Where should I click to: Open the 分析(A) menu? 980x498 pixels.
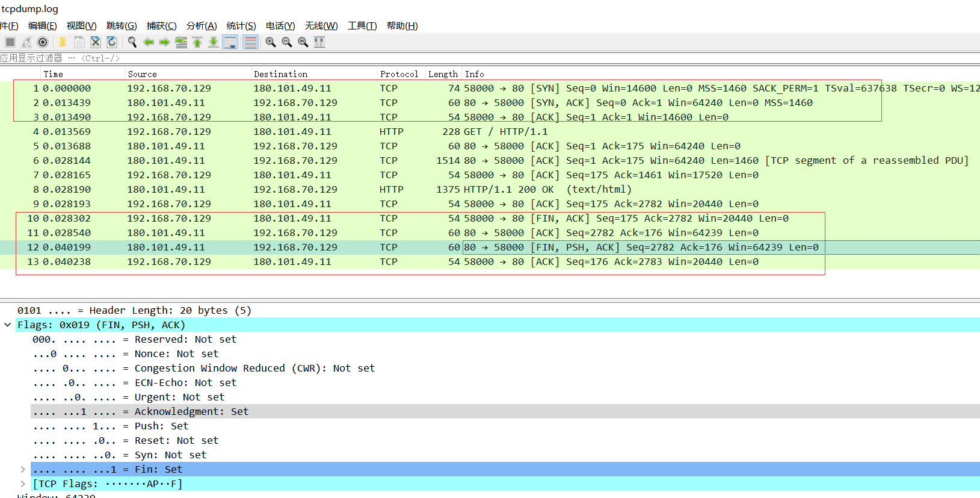(x=202, y=26)
